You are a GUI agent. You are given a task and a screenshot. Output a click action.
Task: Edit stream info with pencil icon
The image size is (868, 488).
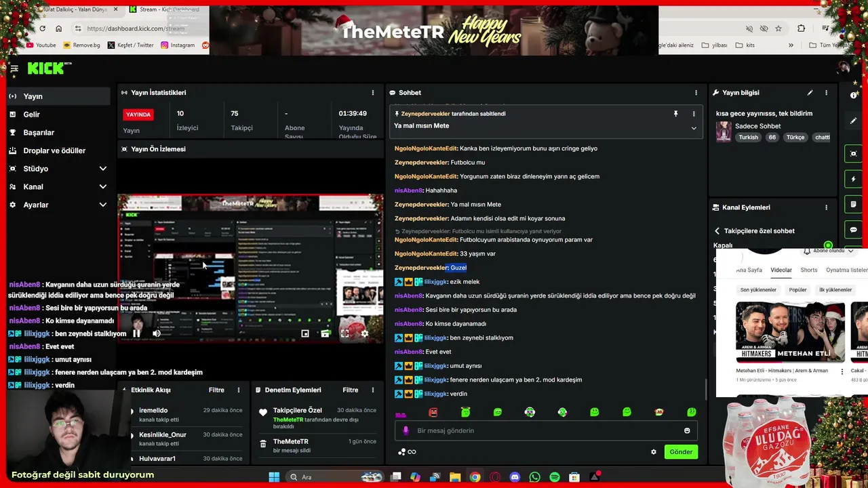coord(810,93)
